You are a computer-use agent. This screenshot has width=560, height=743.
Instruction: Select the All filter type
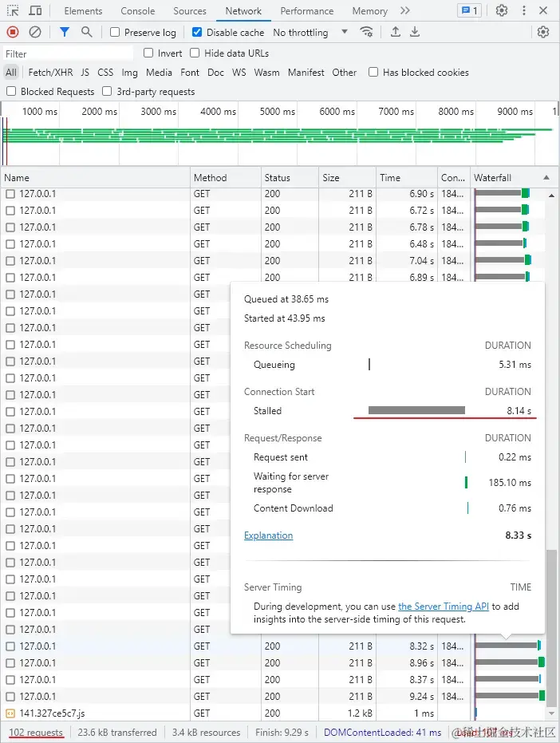(11, 73)
